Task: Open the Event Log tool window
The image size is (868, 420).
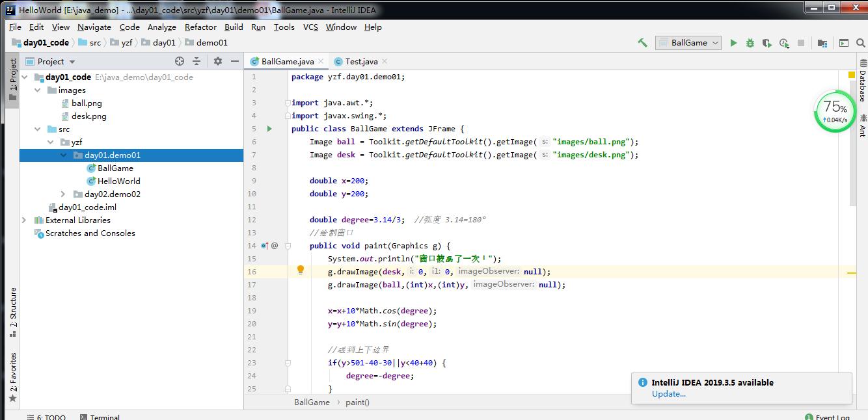Action: [828, 416]
